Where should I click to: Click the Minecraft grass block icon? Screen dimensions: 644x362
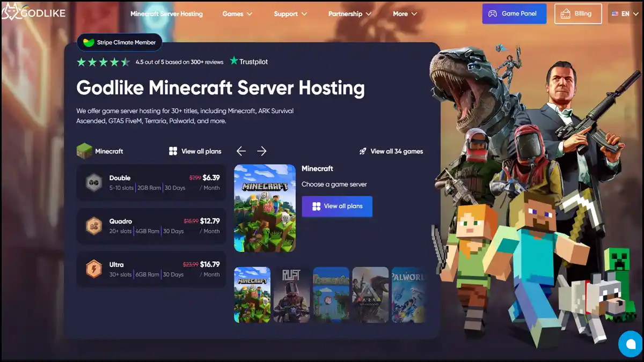click(84, 151)
